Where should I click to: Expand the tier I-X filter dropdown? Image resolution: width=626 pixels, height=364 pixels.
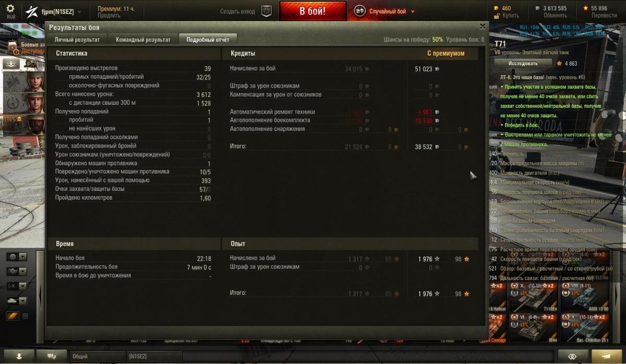coord(17,286)
